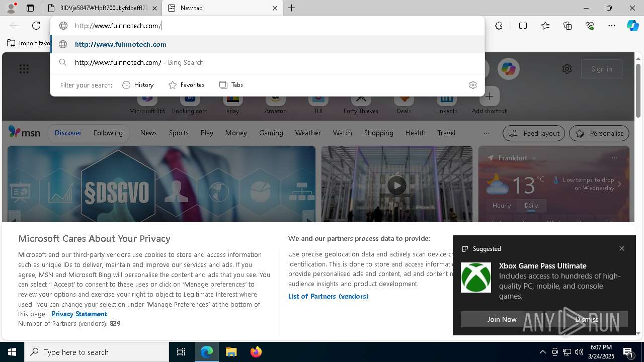Open Windows Start menu
Image resolution: width=644 pixels, height=362 pixels.
pos(12,352)
